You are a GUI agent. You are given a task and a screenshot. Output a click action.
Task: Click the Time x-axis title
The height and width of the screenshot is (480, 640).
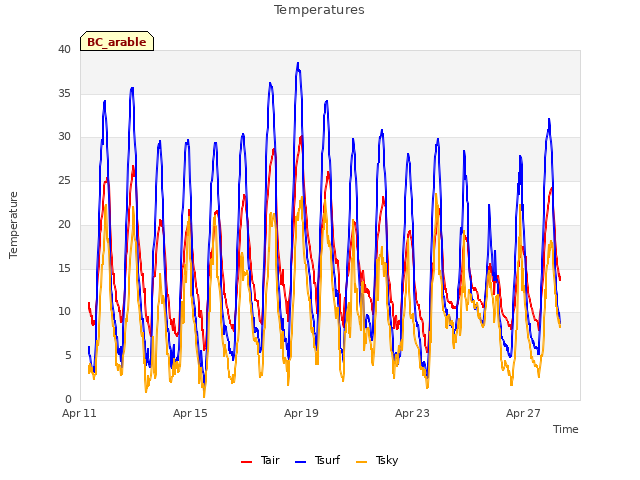[565, 429]
